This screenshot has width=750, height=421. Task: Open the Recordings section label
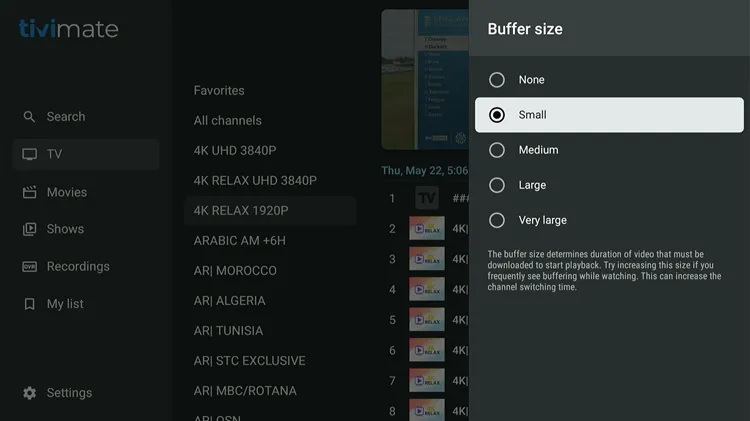78,266
